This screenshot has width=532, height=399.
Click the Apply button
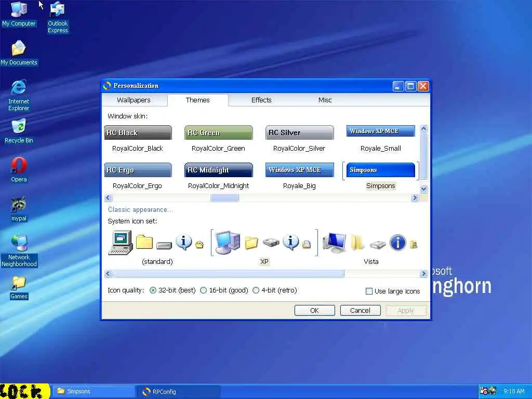point(406,311)
